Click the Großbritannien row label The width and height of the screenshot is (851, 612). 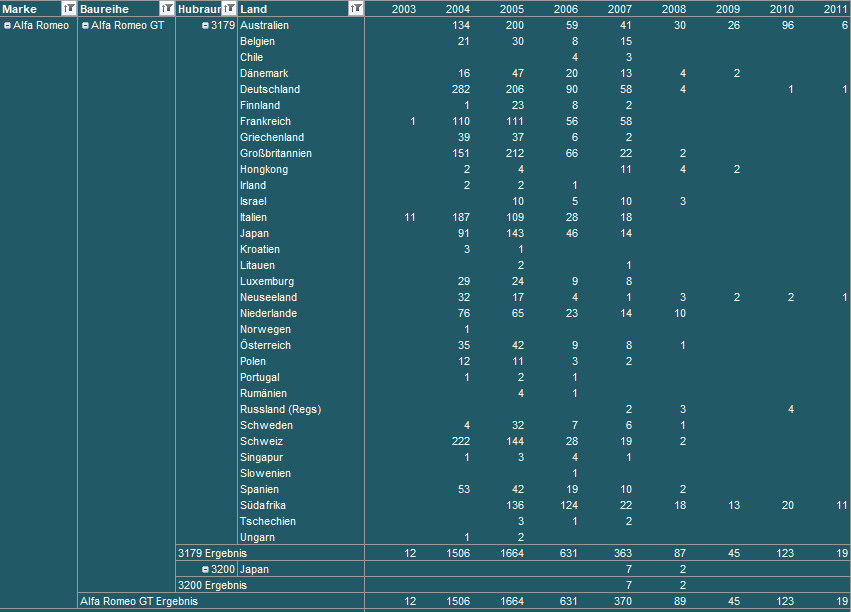click(276, 154)
